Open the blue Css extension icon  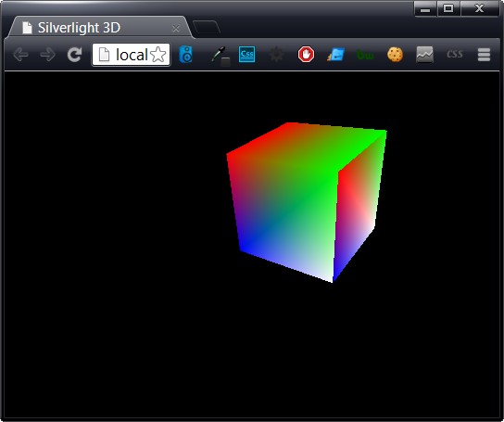[246, 54]
